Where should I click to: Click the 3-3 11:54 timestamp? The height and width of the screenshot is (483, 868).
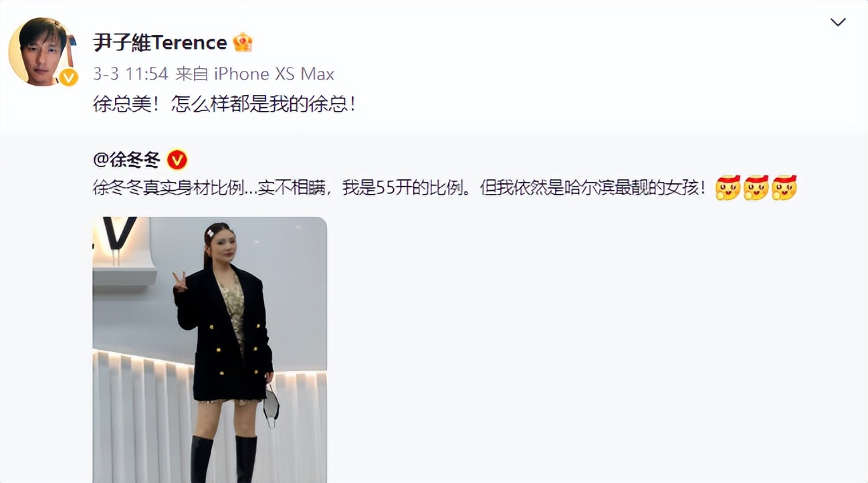tap(130, 74)
